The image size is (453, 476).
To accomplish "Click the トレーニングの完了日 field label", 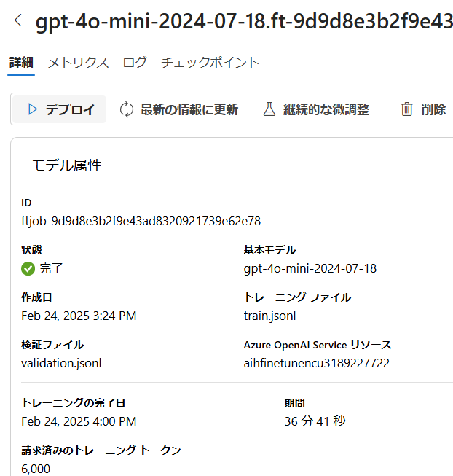I will pos(73,403).
